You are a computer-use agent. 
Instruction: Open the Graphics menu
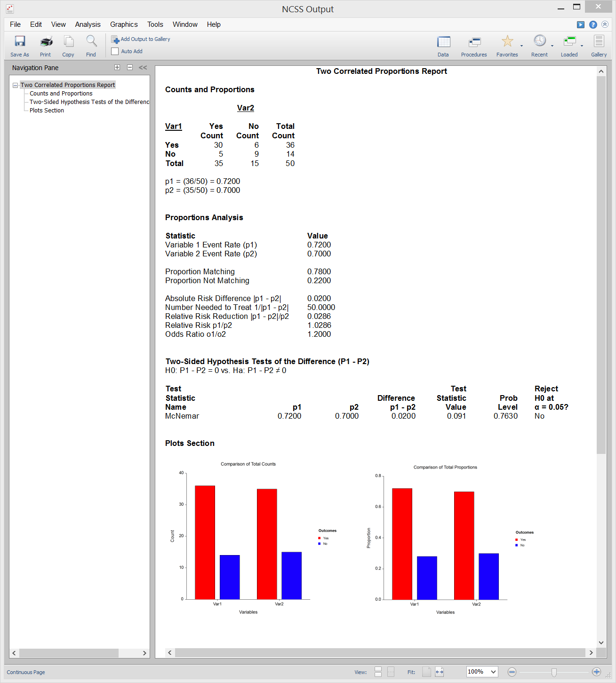[x=124, y=24]
